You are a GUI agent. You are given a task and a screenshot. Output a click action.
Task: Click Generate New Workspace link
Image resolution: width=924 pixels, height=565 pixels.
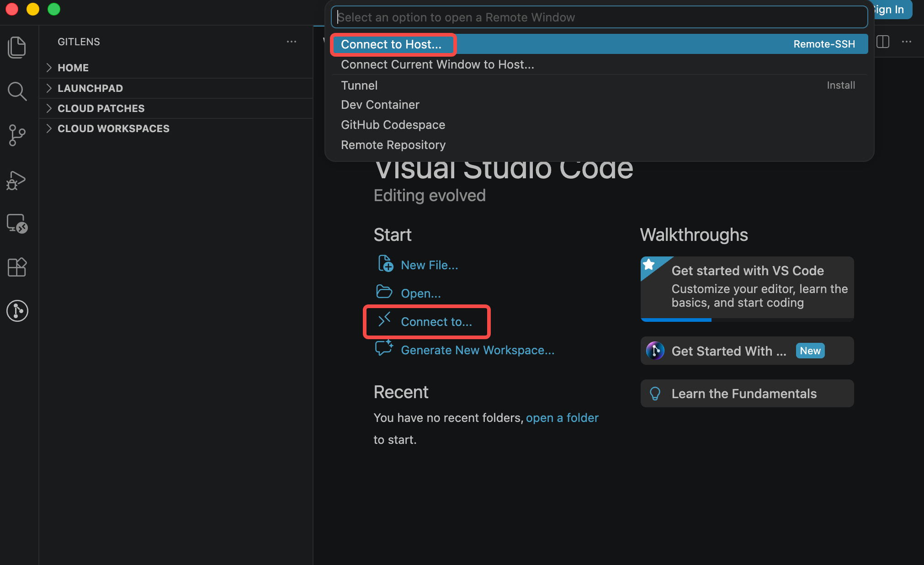point(478,350)
